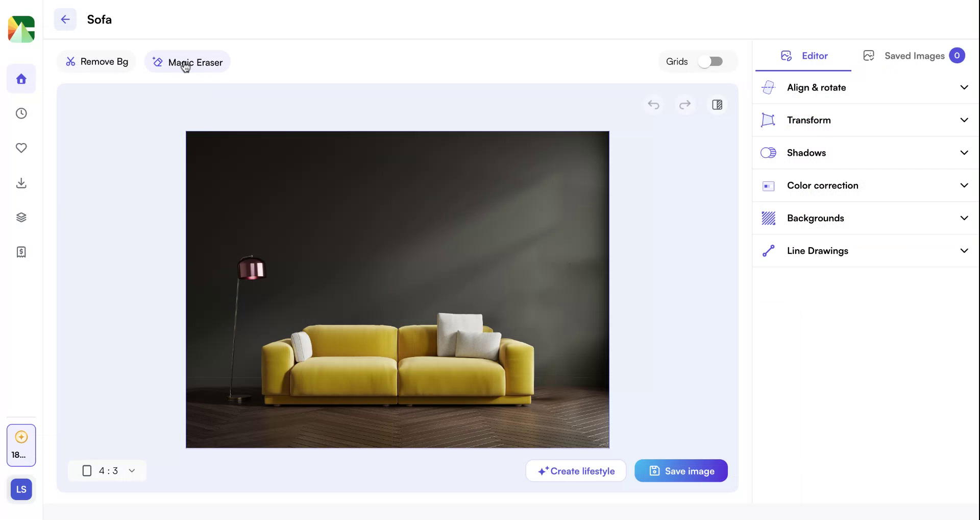Click the Save image button
The width and height of the screenshot is (980, 520).
681,470
